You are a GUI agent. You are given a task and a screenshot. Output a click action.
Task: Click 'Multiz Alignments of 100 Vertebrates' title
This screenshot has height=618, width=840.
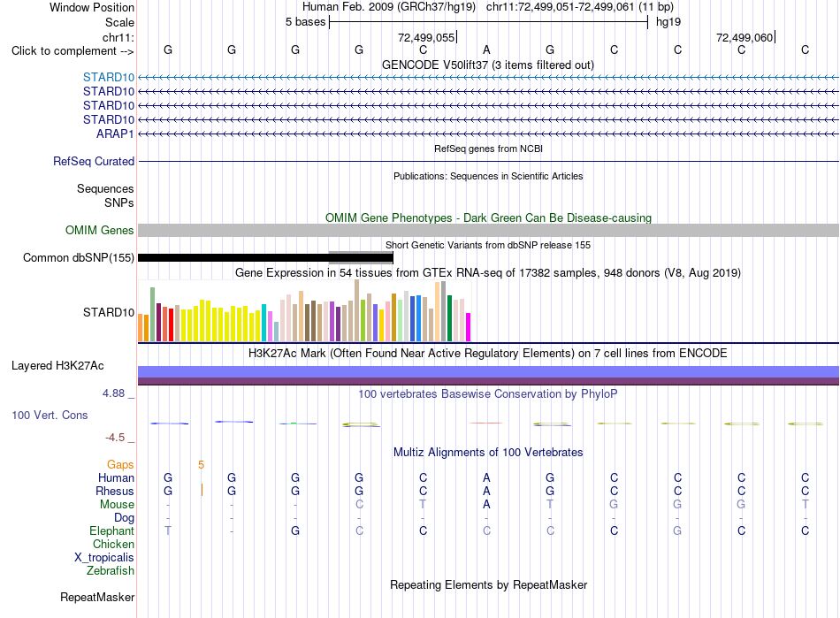[488, 452]
